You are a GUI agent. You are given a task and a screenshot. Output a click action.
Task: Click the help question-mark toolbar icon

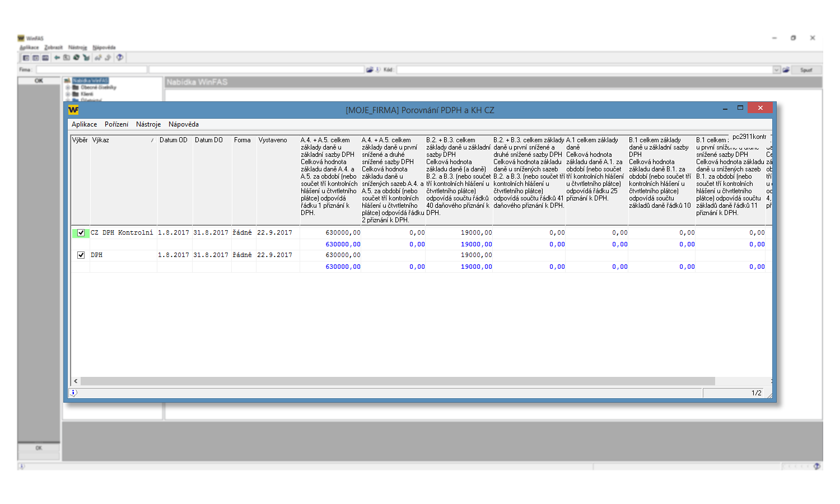(119, 58)
